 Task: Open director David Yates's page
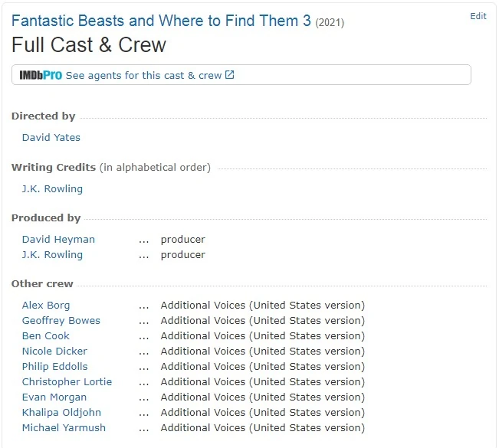[51, 138]
